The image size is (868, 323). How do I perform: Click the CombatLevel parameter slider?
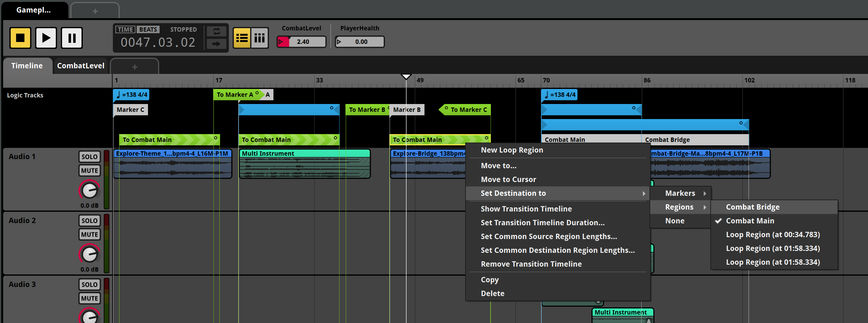(301, 42)
